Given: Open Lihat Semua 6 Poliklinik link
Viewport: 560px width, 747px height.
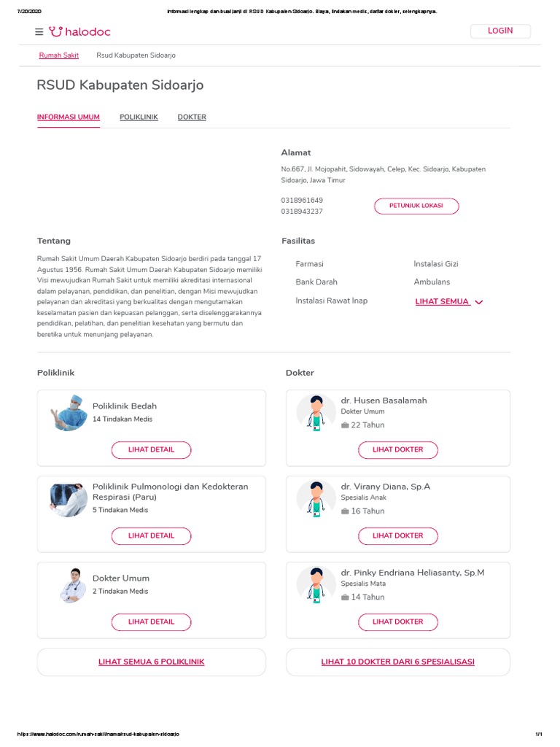Looking at the screenshot, I should (151, 662).
